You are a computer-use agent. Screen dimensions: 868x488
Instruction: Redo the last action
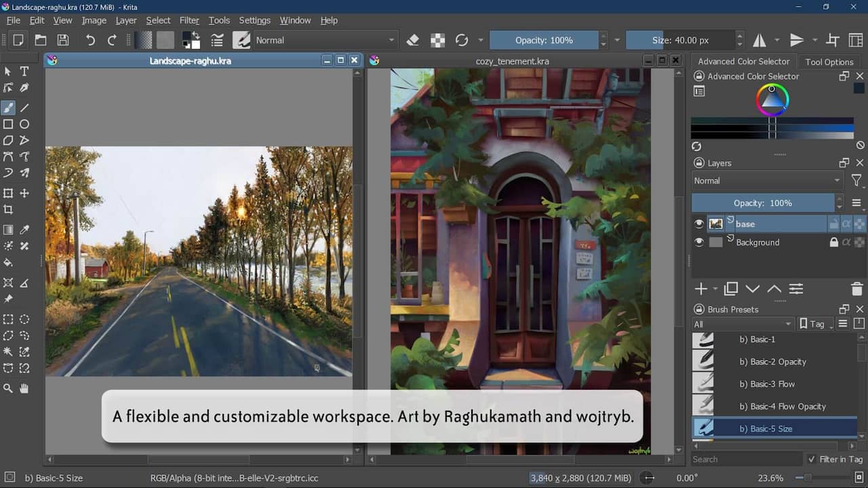(112, 40)
